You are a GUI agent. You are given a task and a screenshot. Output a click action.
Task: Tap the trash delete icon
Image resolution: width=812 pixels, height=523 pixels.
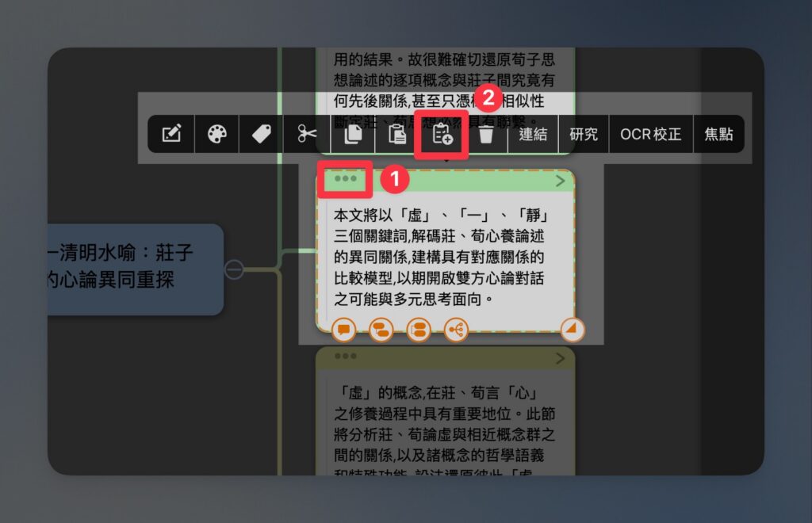pos(486,134)
